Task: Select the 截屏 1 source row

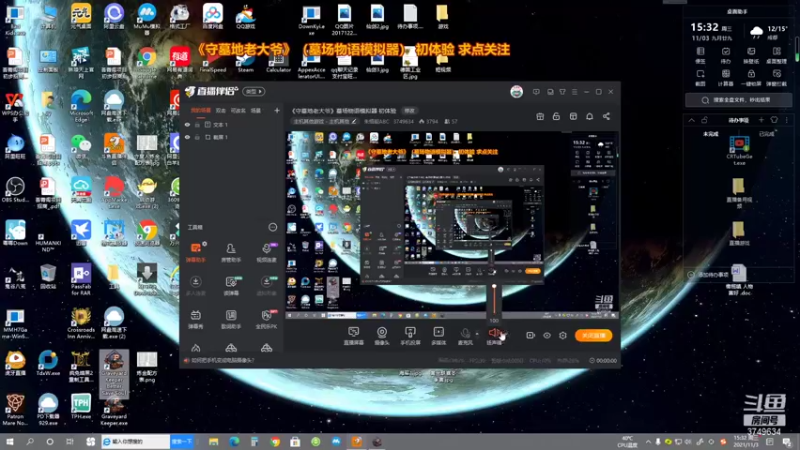Action: point(232,137)
